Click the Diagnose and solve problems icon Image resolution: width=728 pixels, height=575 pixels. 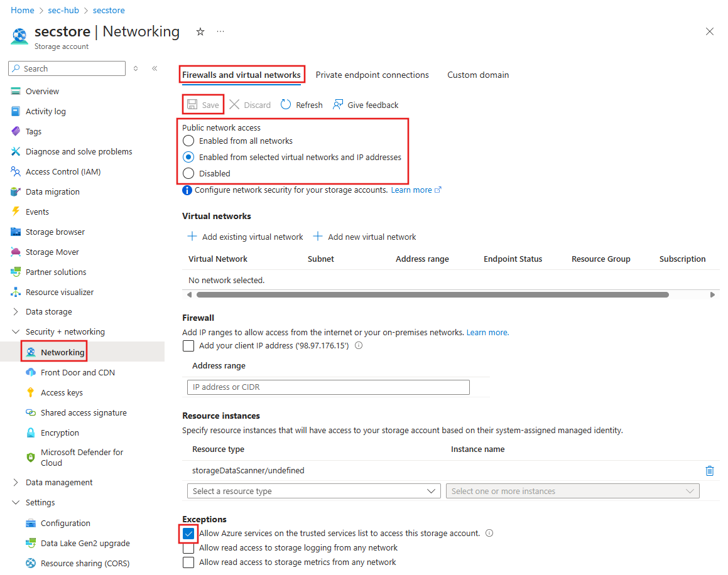click(16, 151)
